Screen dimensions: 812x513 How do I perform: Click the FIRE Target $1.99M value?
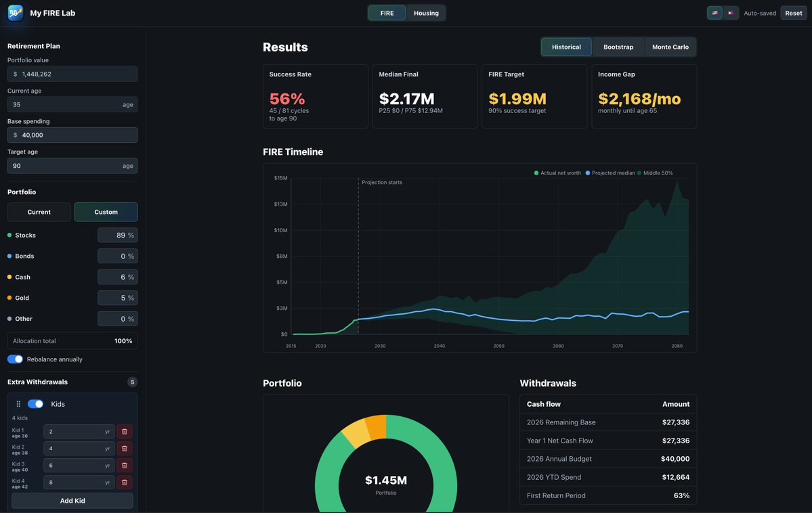517,98
